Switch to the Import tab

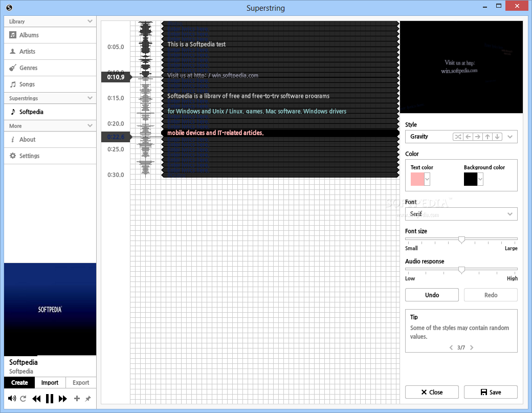tap(50, 382)
